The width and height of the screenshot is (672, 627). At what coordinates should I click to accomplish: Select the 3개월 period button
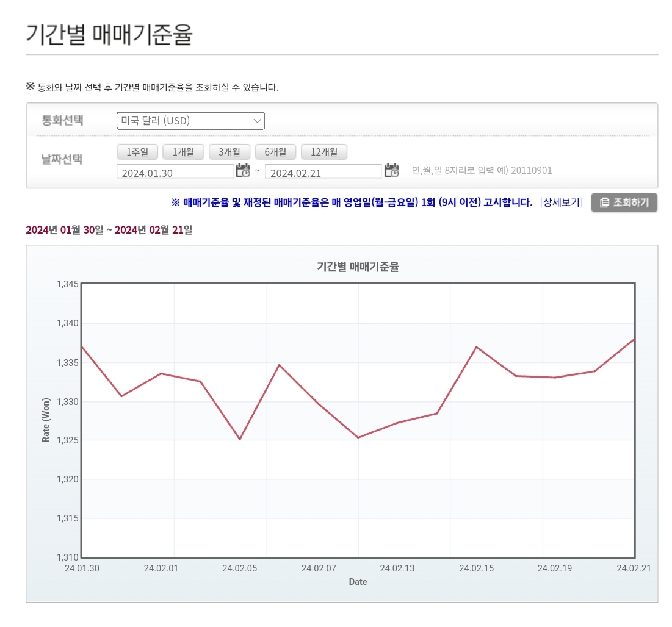tap(229, 152)
